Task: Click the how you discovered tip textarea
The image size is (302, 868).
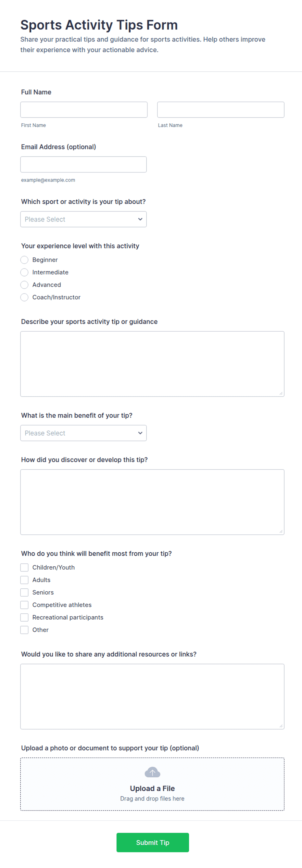Action: pos(152,502)
